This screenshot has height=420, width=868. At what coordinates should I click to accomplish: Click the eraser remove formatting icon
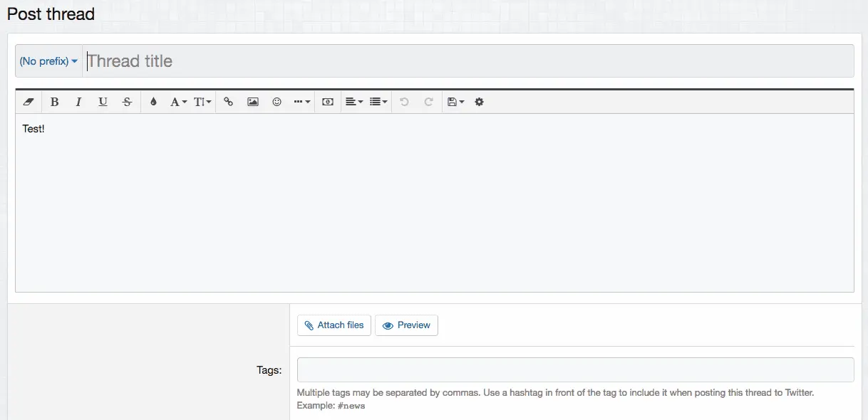click(29, 102)
